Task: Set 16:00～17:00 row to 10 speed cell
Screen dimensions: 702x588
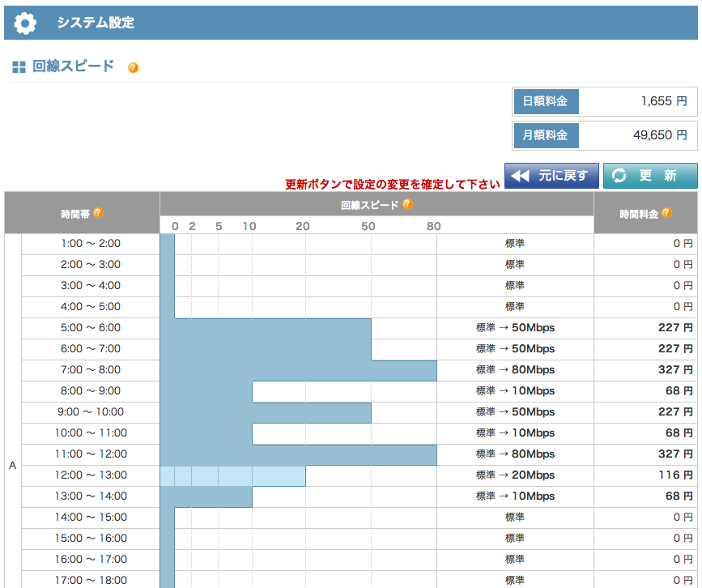Action: 235,559
